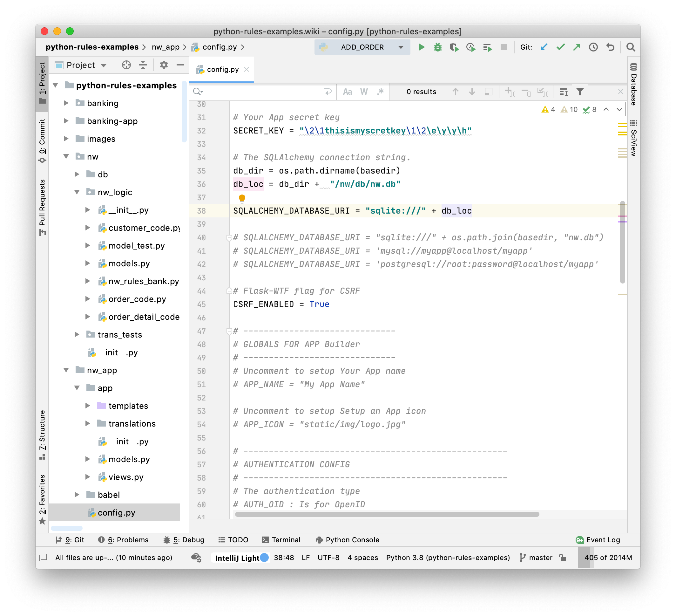The height and width of the screenshot is (616, 676).
Task: Toggle Match Case in search bar
Action: pos(348,92)
